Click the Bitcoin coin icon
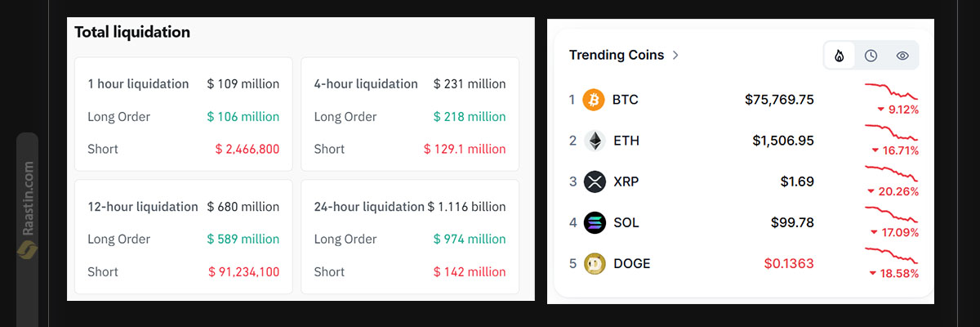The image size is (980, 327). [x=594, y=100]
